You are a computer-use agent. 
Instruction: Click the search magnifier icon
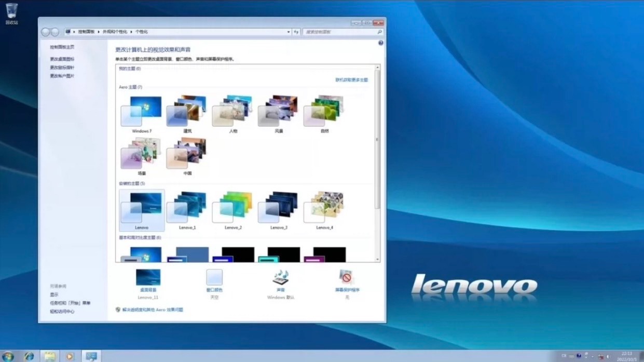point(379,32)
